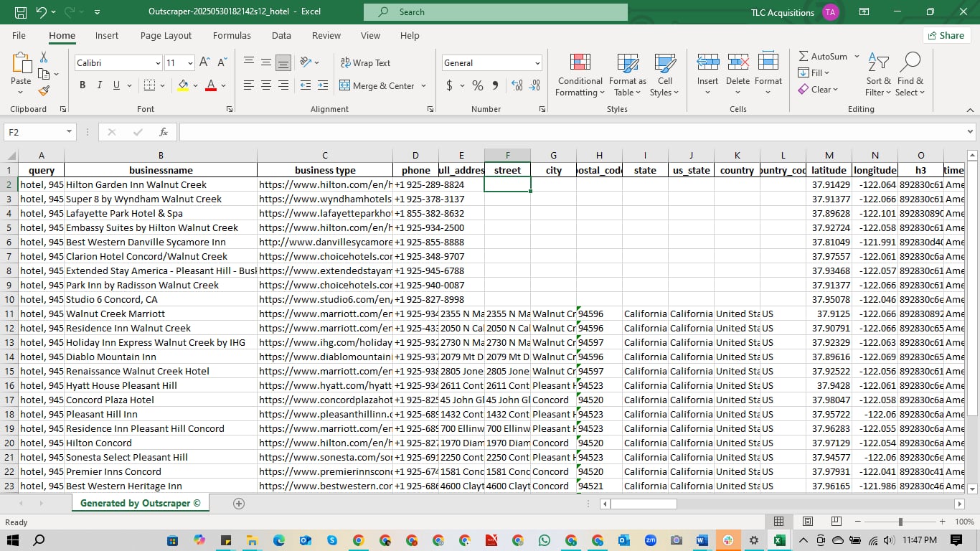
Task: Open the General number format dropdown
Action: coord(537,63)
